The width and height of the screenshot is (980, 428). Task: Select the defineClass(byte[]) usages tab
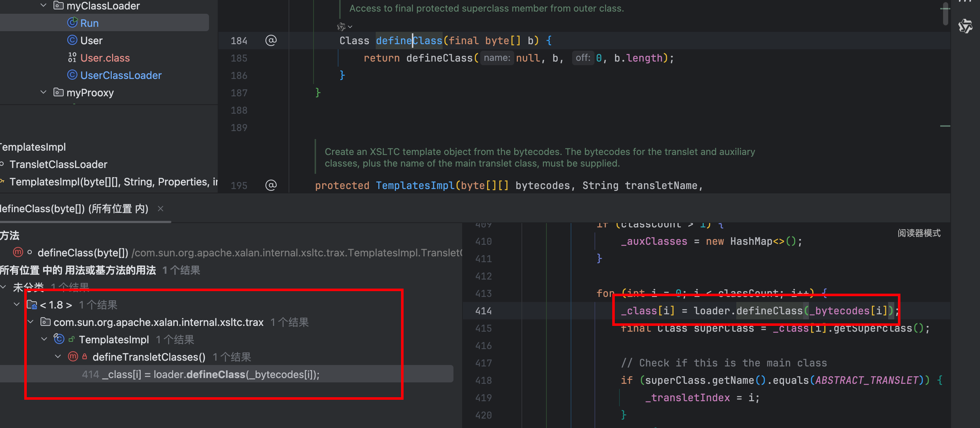(x=74, y=209)
